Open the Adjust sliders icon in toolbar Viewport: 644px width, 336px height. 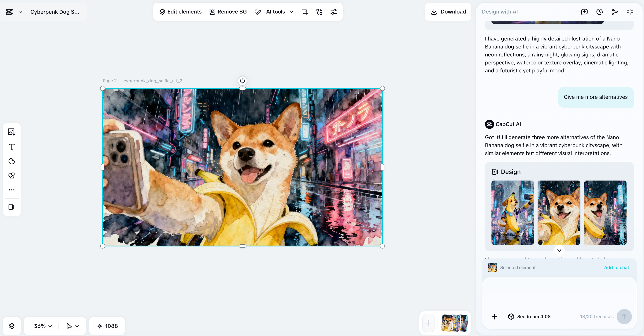pos(334,12)
